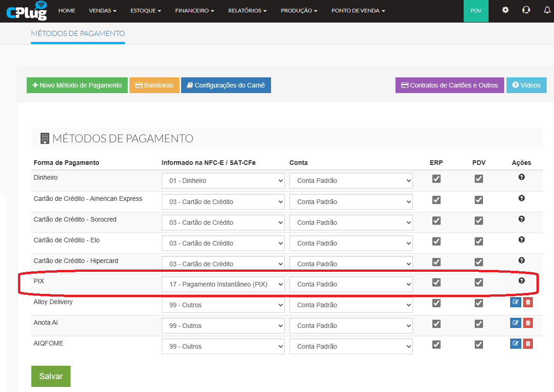Toggle PDV checkbox for PIX

click(479, 282)
